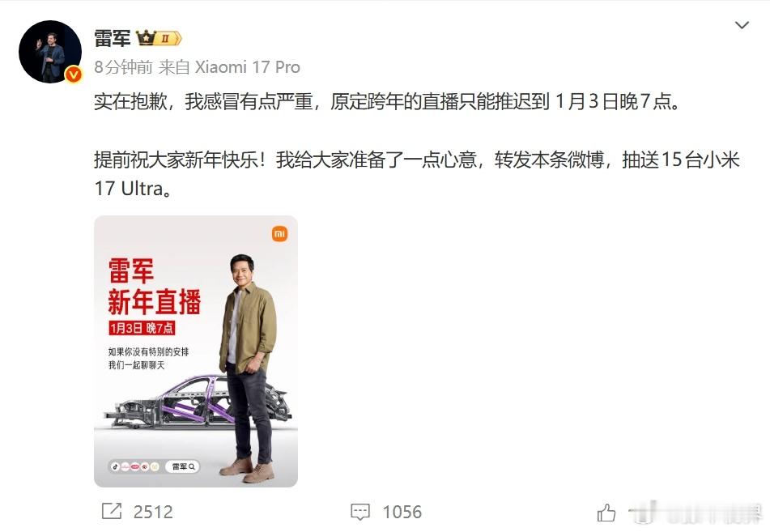Image resolution: width=770 pixels, height=532 pixels.
Task: Click the post text about 小米 17 Ultra
Action: tap(417, 174)
